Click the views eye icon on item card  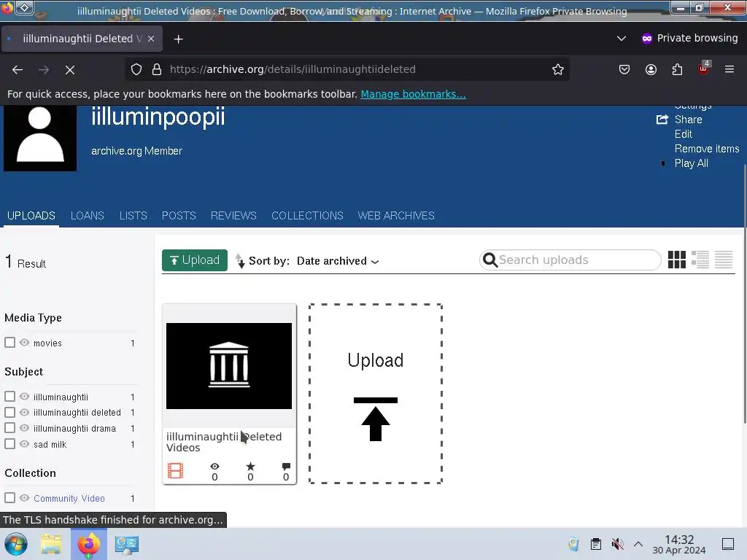point(215,467)
